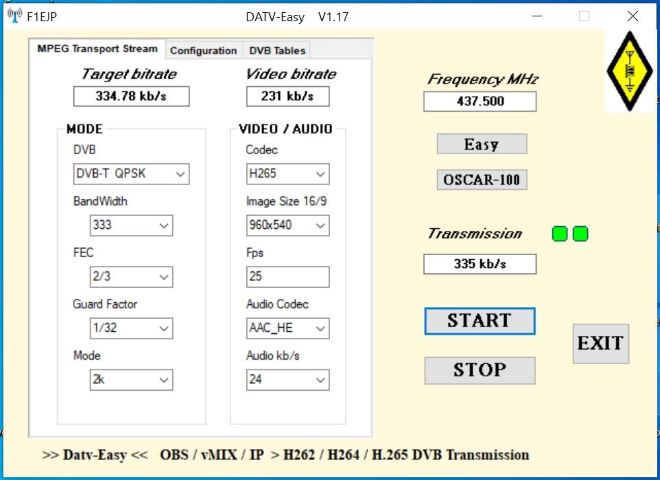Expand the Guard Factor dropdown showing 1/32
660x480 pixels.
pyautogui.click(x=131, y=328)
